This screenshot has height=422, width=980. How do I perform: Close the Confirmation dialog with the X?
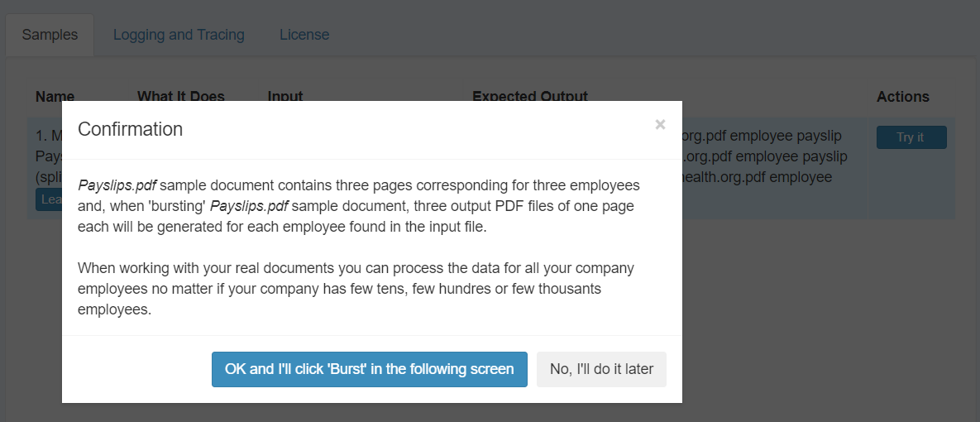tap(660, 125)
